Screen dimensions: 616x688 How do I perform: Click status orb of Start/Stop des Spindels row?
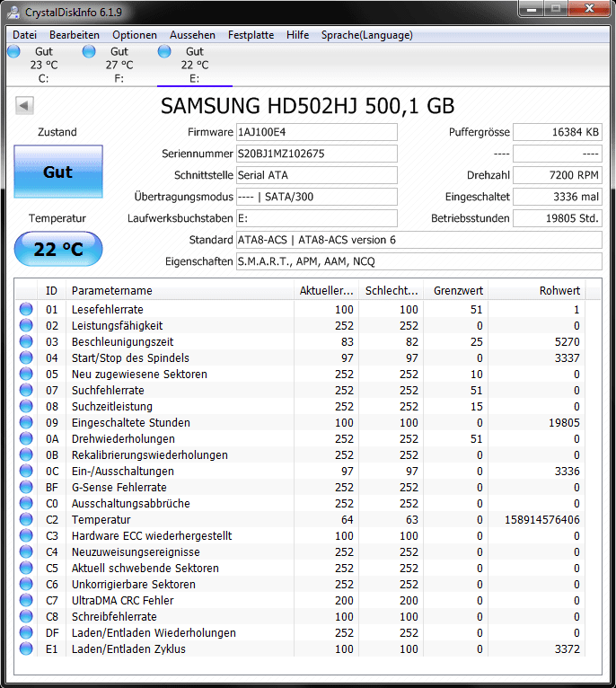click(x=26, y=357)
